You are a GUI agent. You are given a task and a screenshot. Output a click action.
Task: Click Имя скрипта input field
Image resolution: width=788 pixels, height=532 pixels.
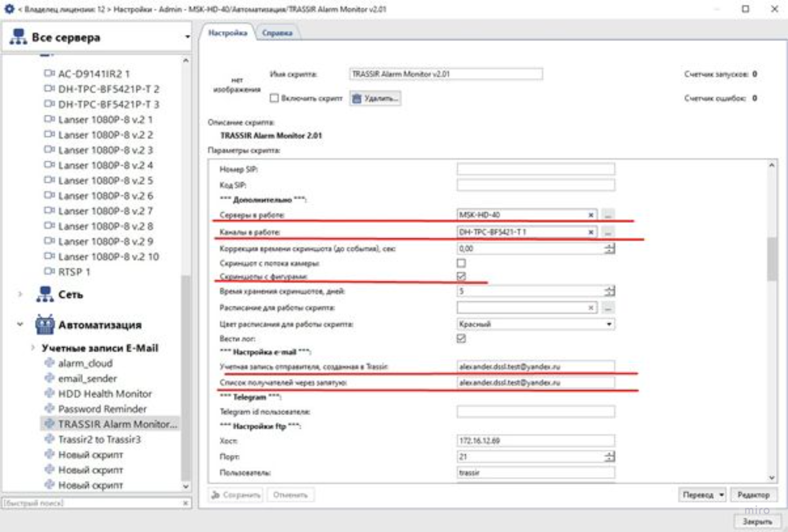(x=446, y=74)
